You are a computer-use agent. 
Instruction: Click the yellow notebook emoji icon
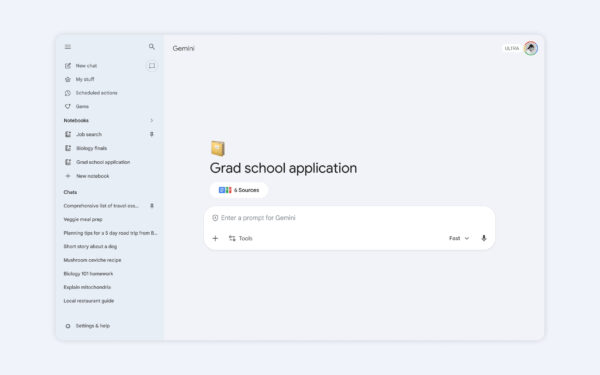(x=218, y=148)
